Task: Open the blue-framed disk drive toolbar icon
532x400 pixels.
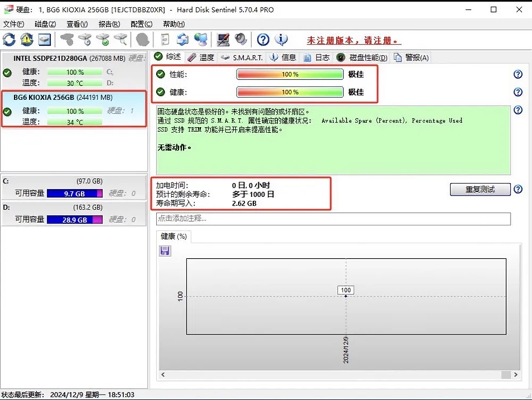Action: point(45,40)
